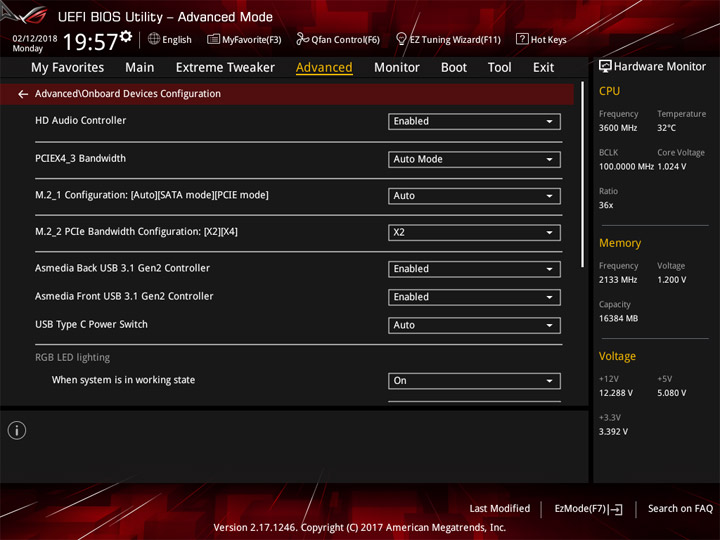This screenshot has height=540, width=720.
Task: Click the PCIEX4_3 Bandwidth label
Action: [x=80, y=158]
